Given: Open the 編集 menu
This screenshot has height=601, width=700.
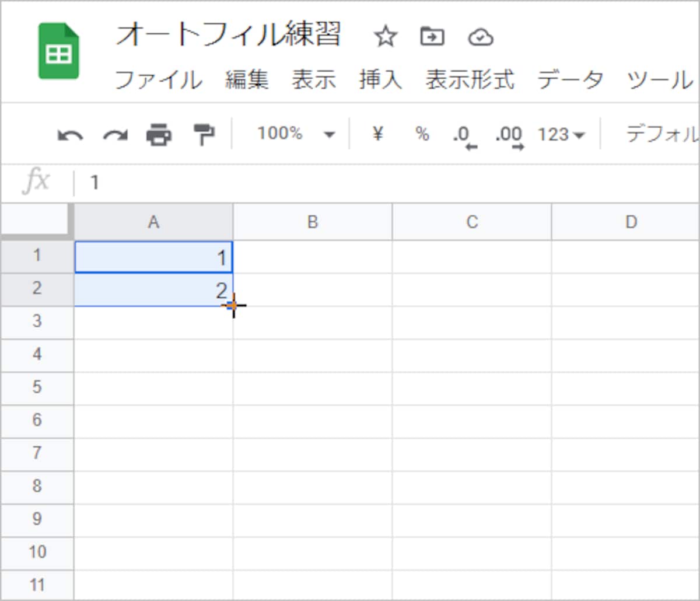Looking at the screenshot, I should click(247, 79).
